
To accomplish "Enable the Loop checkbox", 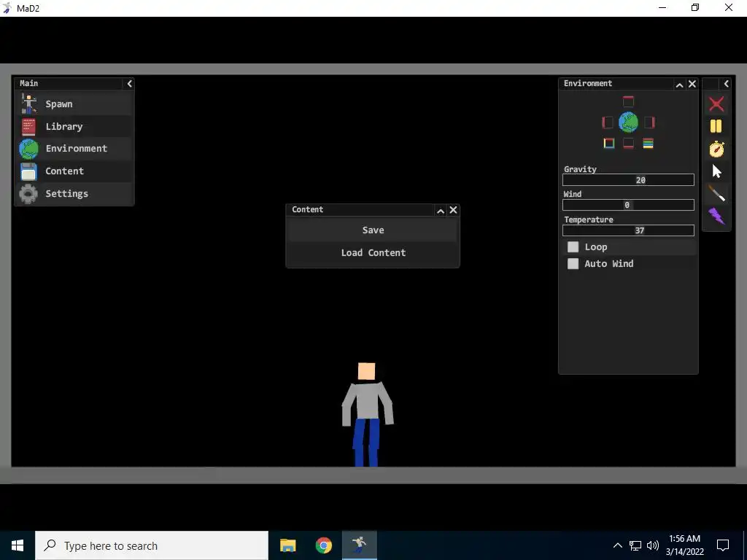I will point(573,246).
